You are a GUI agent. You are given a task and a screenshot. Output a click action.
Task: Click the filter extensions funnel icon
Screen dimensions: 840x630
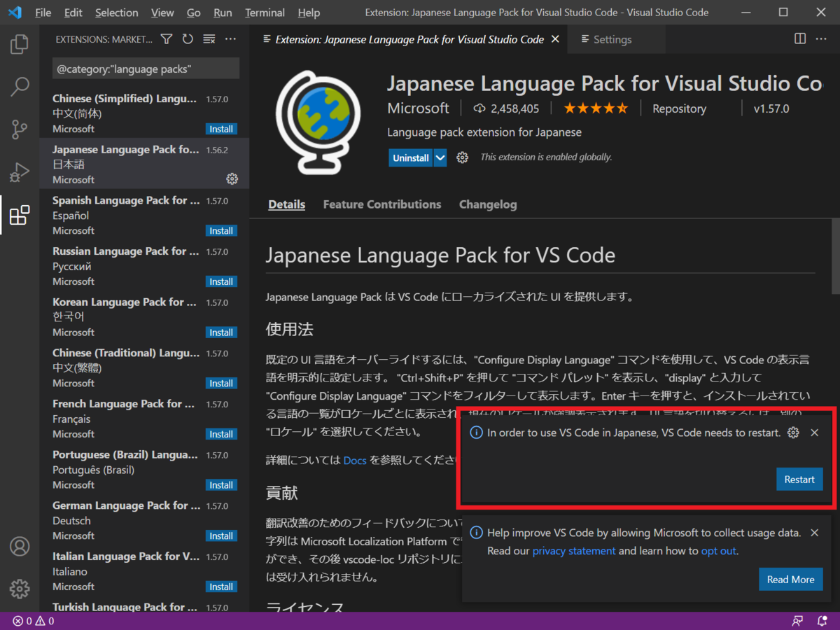tap(167, 39)
